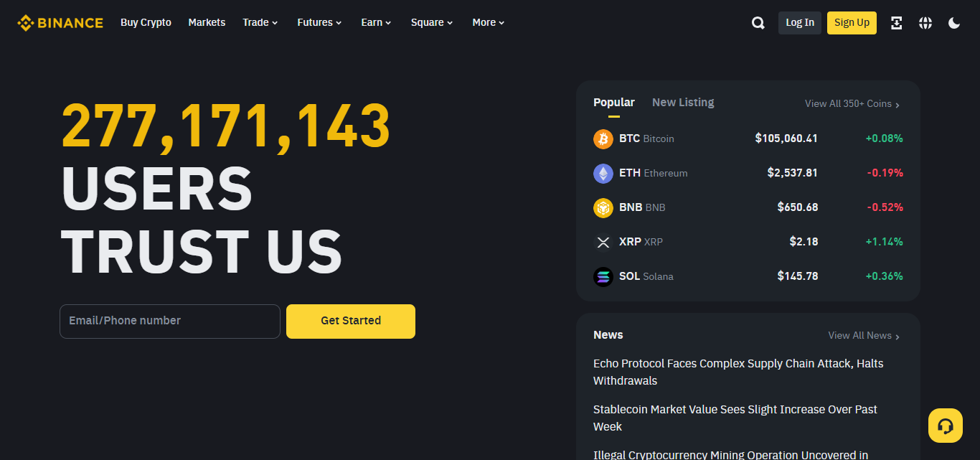Screen dimensions: 980x460
Task: Open the Illegal Cryptocurrency Mining news article
Action: pyautogui.click(x=730, y=454)
